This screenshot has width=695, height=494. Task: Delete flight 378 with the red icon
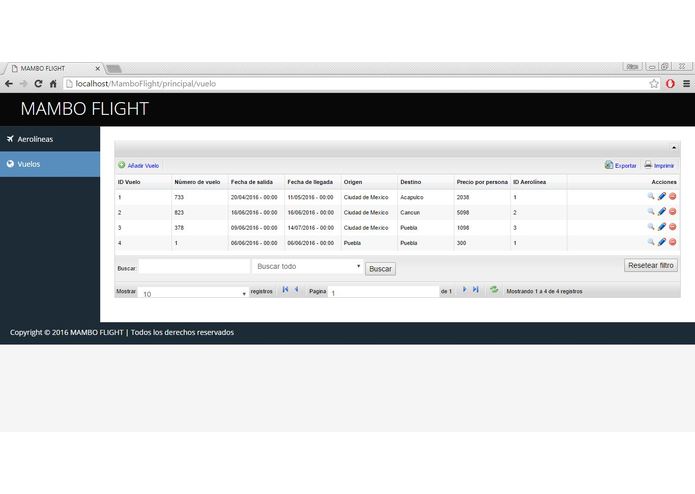coord(672,227)
